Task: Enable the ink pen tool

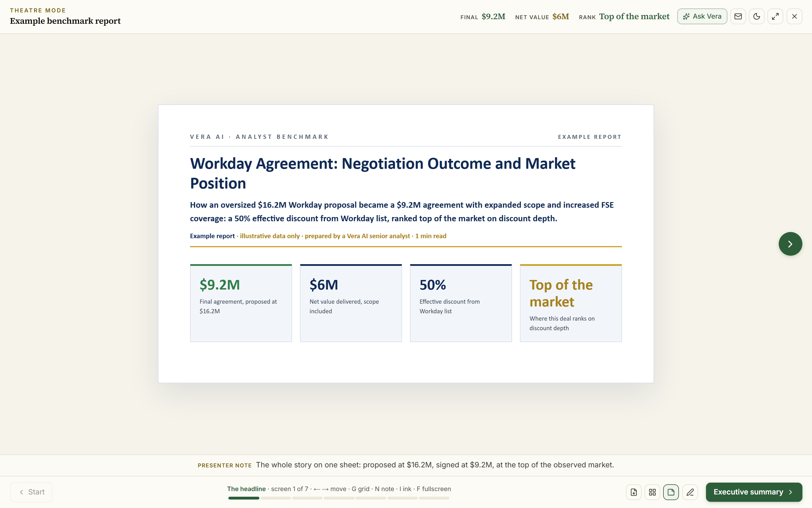Action: 690,492
